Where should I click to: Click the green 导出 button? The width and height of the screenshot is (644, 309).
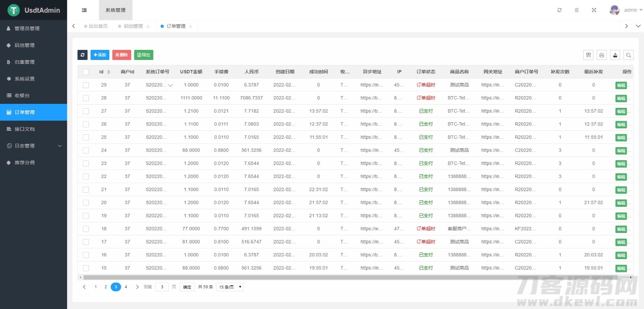pyautogui.click(x=144, y=55)
